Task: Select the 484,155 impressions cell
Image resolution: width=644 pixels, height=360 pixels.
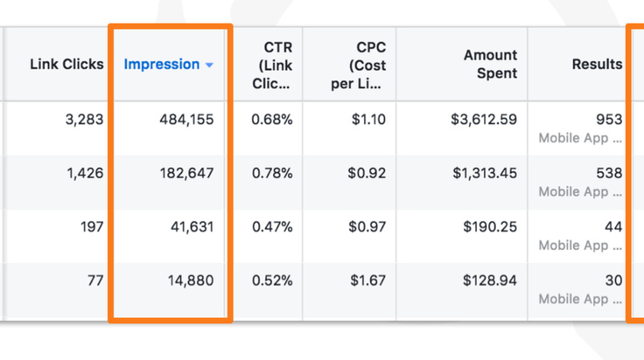Action: point(186,120)
